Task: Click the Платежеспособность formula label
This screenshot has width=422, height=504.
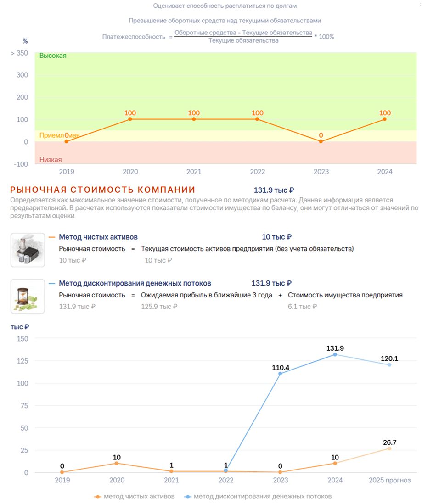Action: (134, 37)
